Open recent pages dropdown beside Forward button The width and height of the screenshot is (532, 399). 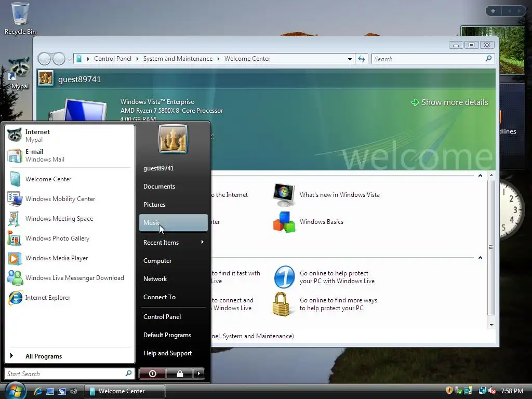pyautogui.click(x=69, y=59)
